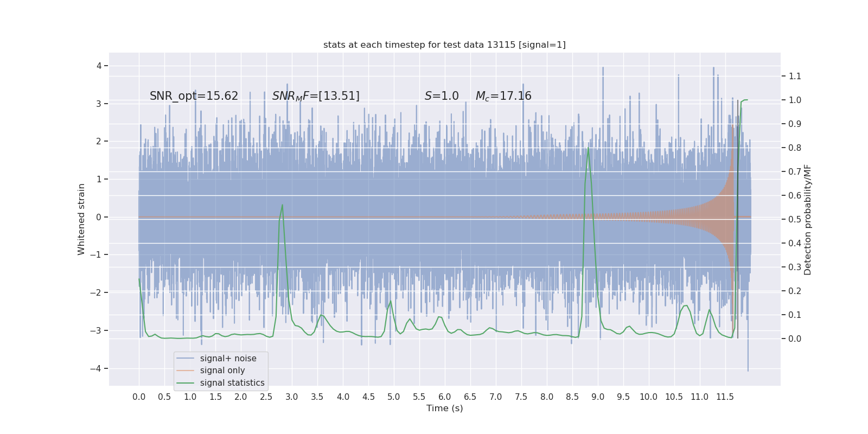This screenshot has height=434, width=868.
Task: Click the SNR_opt=15.62 annotation
Action: point(194,96)
